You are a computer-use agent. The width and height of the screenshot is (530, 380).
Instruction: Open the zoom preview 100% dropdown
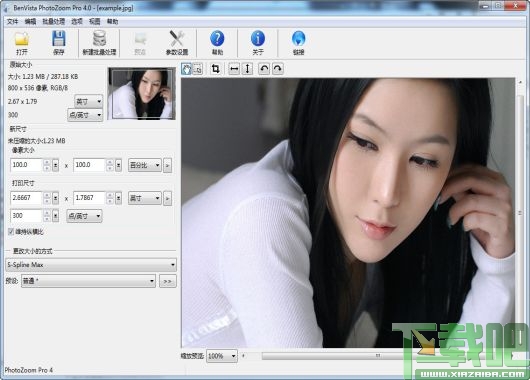tap(222, 356)
